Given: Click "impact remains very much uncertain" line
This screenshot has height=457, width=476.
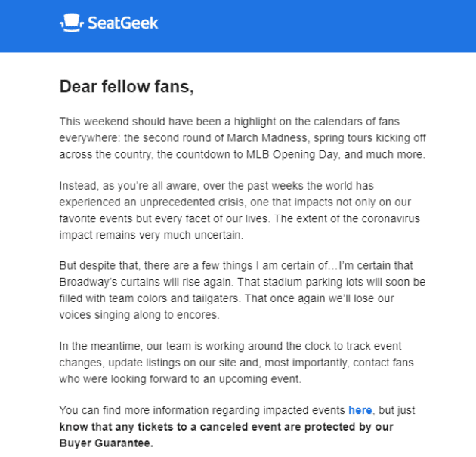Looking at the screenshot, I should [151, 235].
